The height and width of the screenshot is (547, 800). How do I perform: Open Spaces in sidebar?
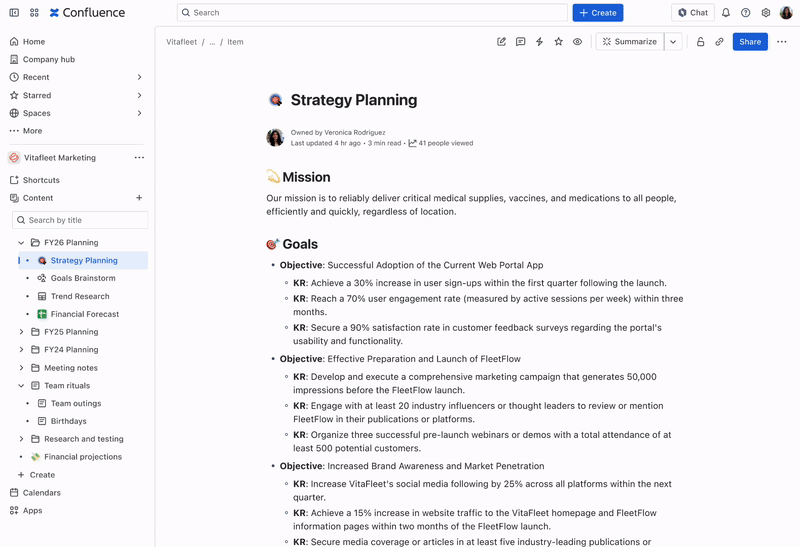[36, 113]
